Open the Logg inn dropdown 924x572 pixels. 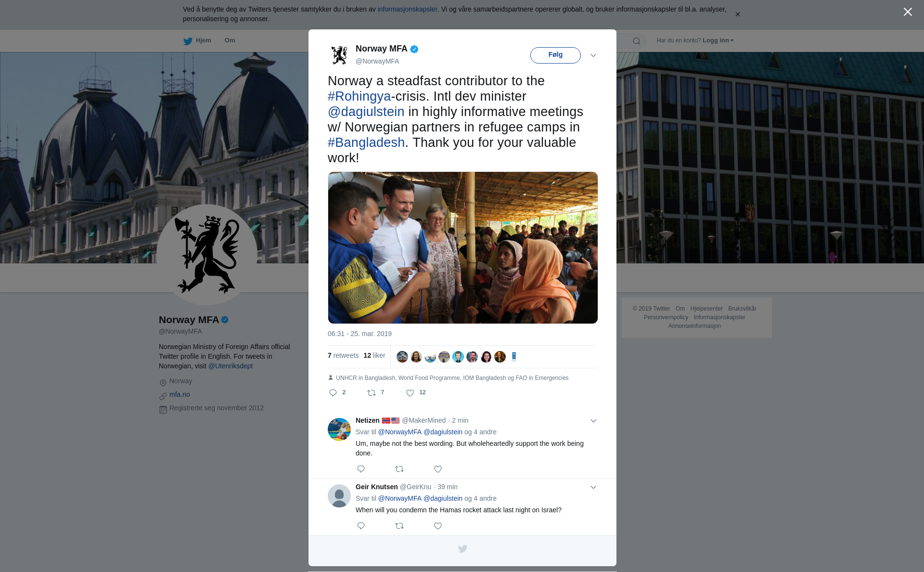tap(718, 40)
